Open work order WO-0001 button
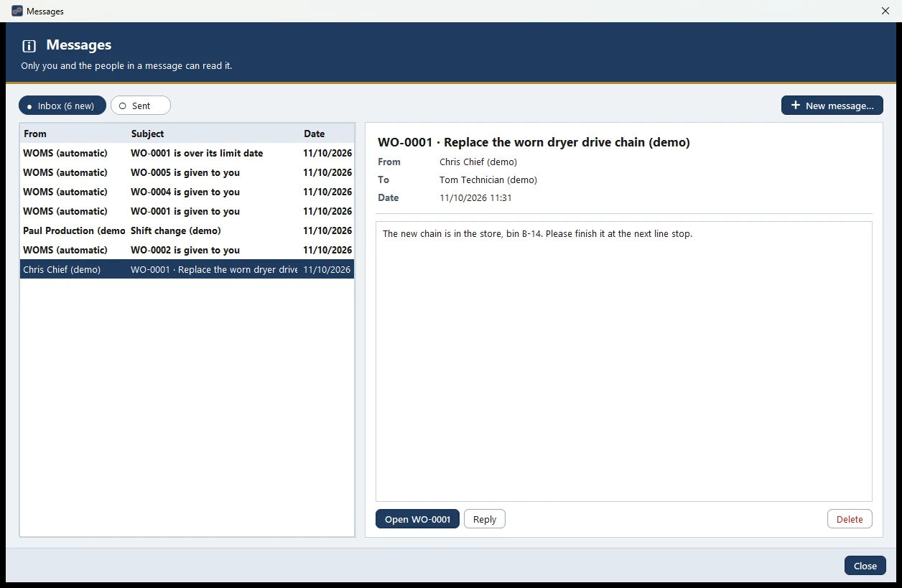This screenshot has height=588, width=902. [x=417, y=519]
